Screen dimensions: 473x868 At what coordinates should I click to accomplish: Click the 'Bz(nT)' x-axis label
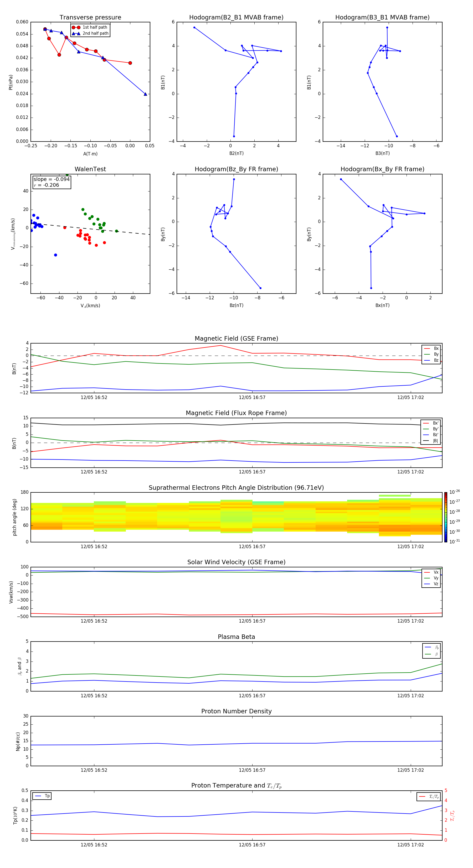click(x=236, y=306)
